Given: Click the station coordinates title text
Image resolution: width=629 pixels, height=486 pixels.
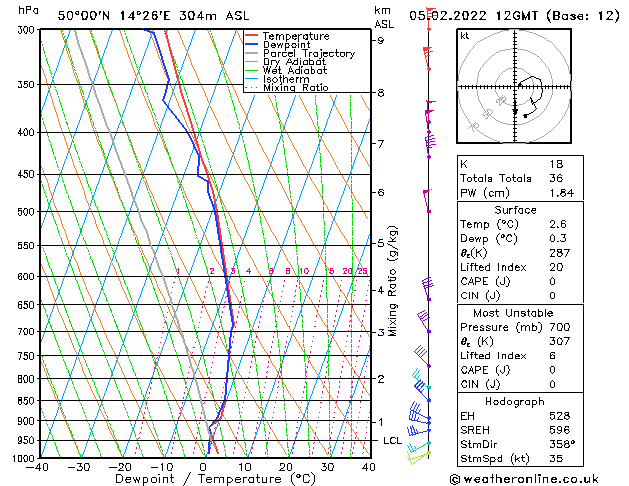Looking at the screenshot, I should click(x=141, y=15).
